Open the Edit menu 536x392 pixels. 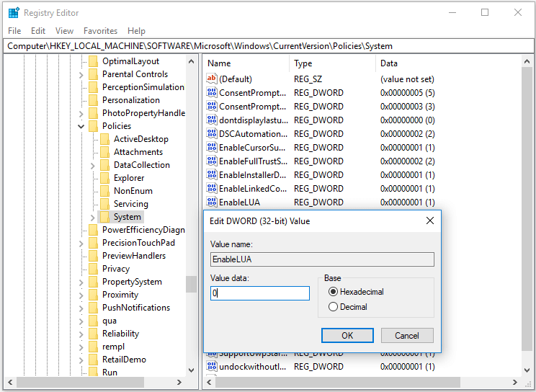point(38,31)
